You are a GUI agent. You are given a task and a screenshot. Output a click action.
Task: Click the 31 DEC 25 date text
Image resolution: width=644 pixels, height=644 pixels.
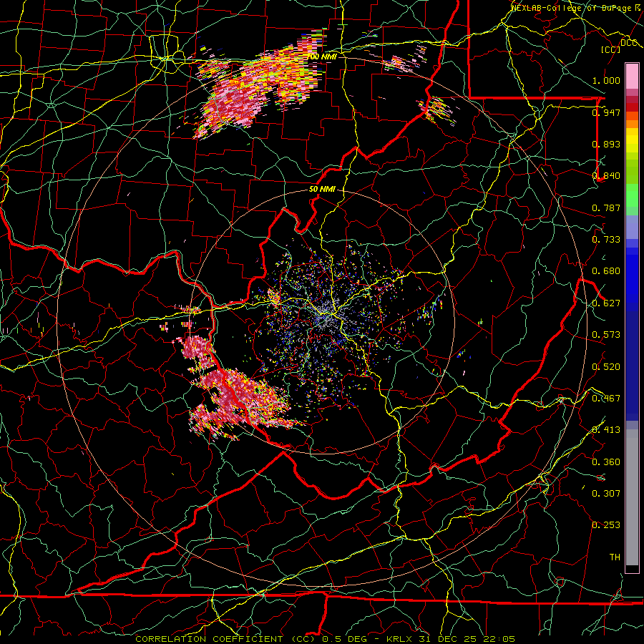(447, 639)
